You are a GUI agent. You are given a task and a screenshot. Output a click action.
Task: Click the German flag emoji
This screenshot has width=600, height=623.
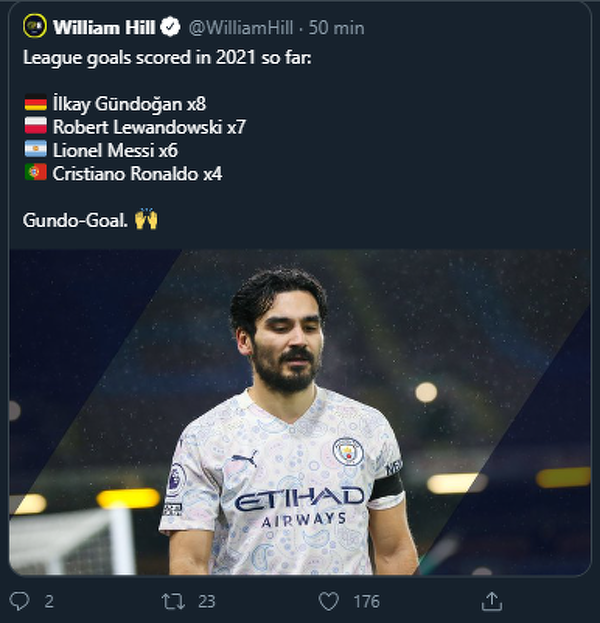pos(35,103)
